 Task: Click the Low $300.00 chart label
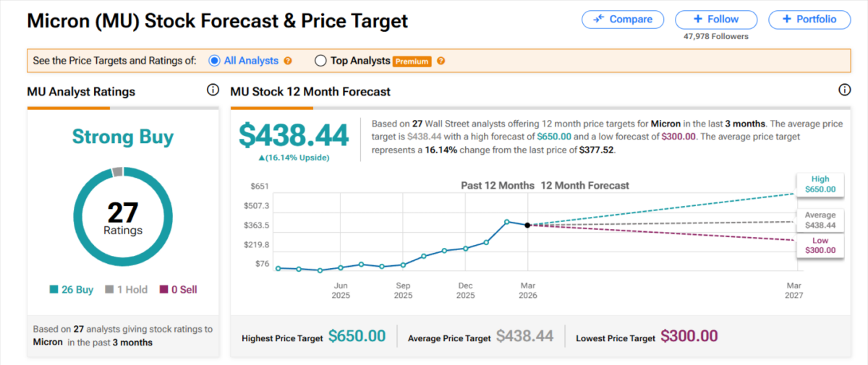[820, 246]
